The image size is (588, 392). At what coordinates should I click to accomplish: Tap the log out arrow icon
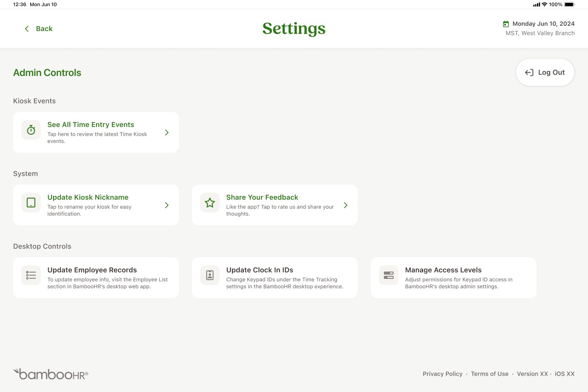tap(529, 72)
